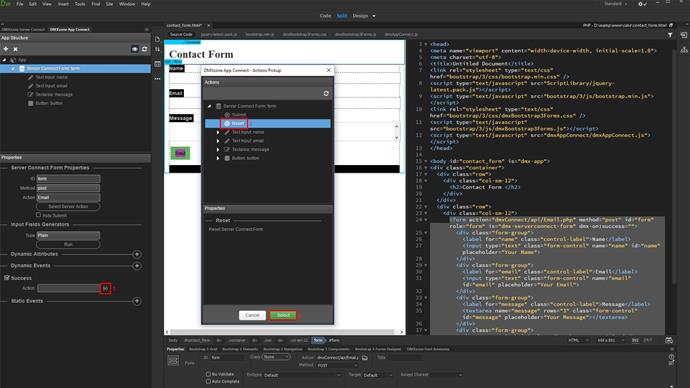Enable the No Validate checkbox
This screenshot has height=388, width=690.
208,374
